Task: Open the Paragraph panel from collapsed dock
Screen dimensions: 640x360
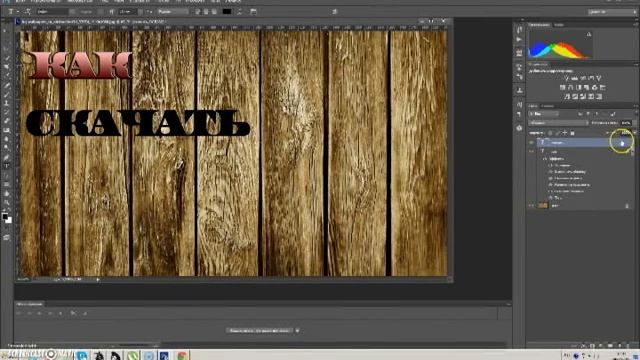Action: pyautogui.click(x=519, y=114)
